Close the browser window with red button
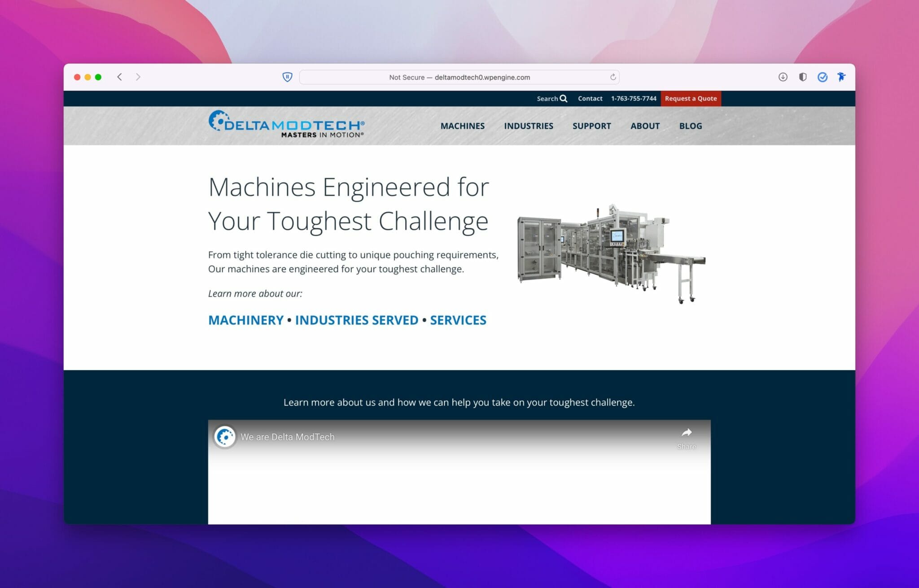919x588 pixels. 77,77
